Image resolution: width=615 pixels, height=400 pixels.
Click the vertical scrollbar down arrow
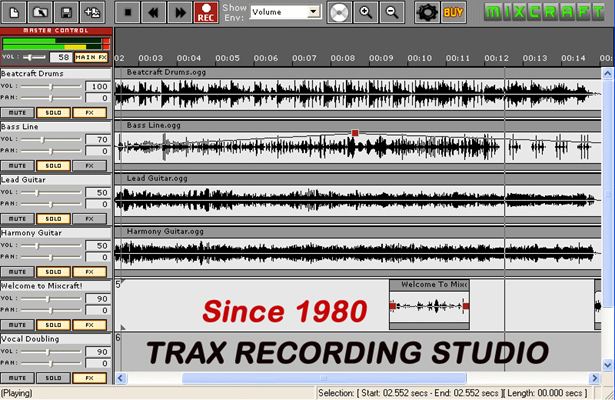(608, 365)
